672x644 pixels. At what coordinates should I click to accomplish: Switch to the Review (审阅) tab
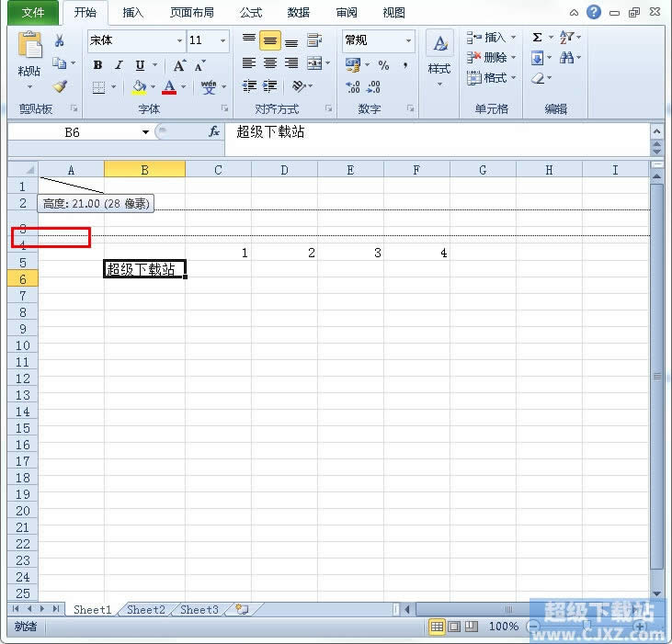(x=347, y=13)
